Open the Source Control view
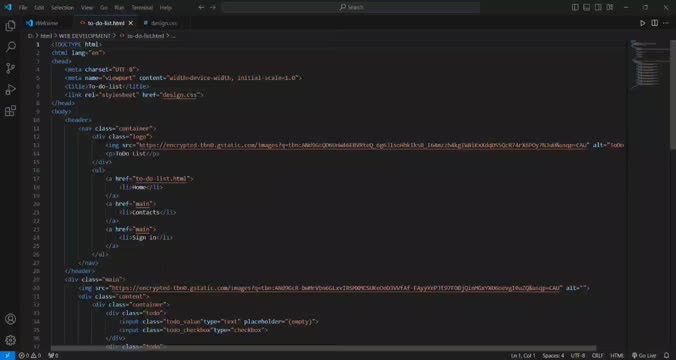 point(10,68)
